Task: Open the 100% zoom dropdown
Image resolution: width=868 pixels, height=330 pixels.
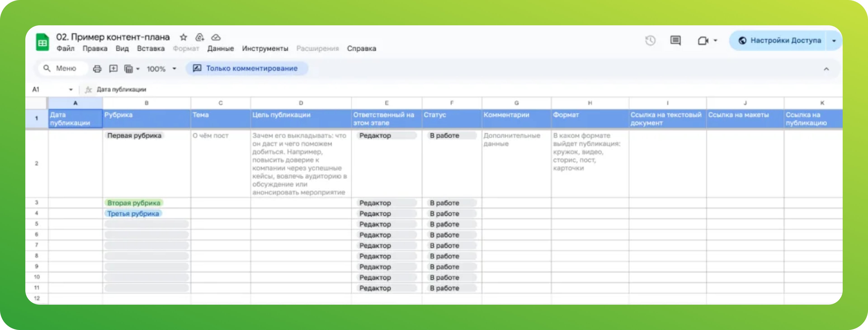Action: (161, 69)
